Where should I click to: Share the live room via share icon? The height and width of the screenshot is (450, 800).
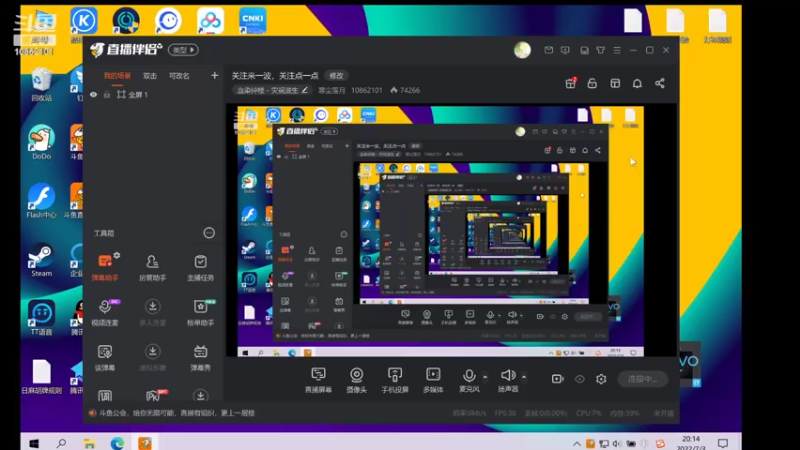[660, 83]
